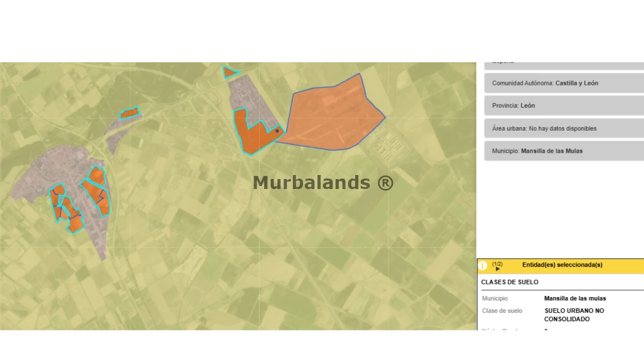Click the info icon in yellow header
This screenshot has height=362, width=644.
pos(482,265)
